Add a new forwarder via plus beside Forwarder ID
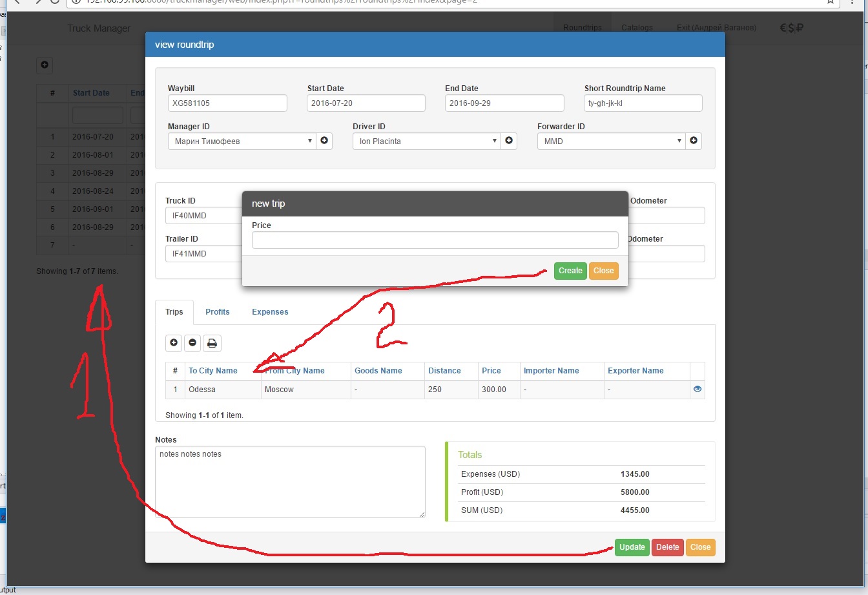Image resolution: width=868 pixels, height=595 pixels. coord(694,140)
